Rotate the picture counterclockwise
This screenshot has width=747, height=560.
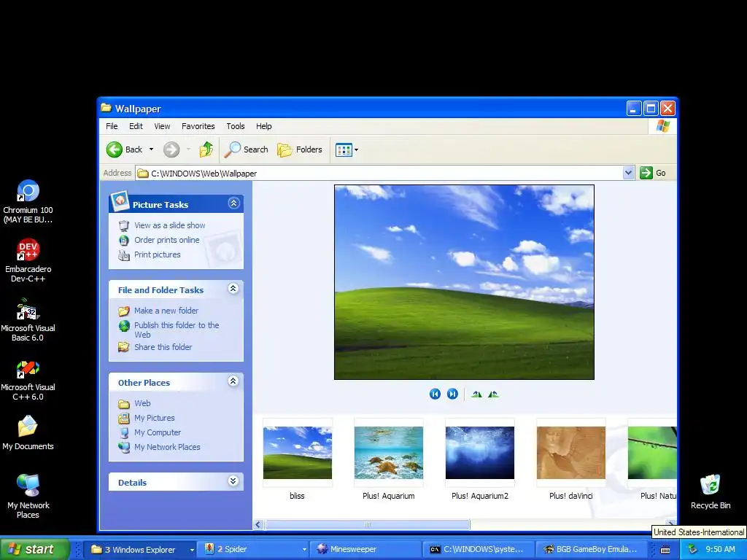[x=493, y=394]
